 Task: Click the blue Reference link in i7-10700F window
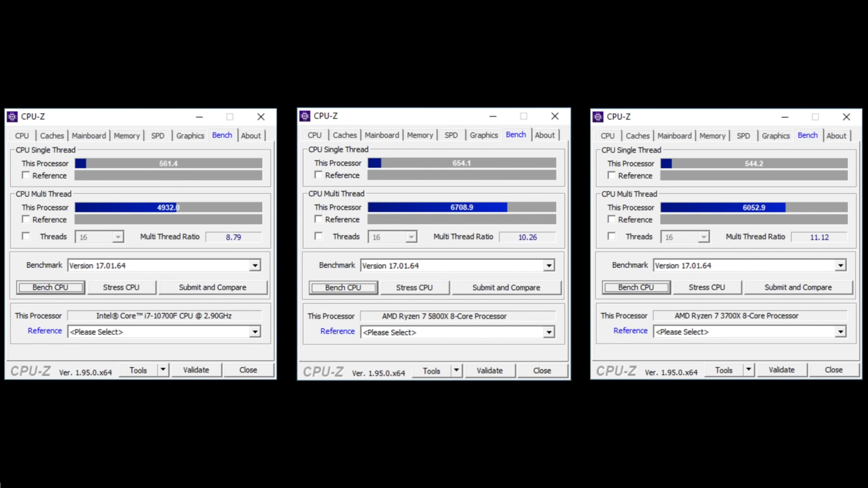click(x=45, y=330)
